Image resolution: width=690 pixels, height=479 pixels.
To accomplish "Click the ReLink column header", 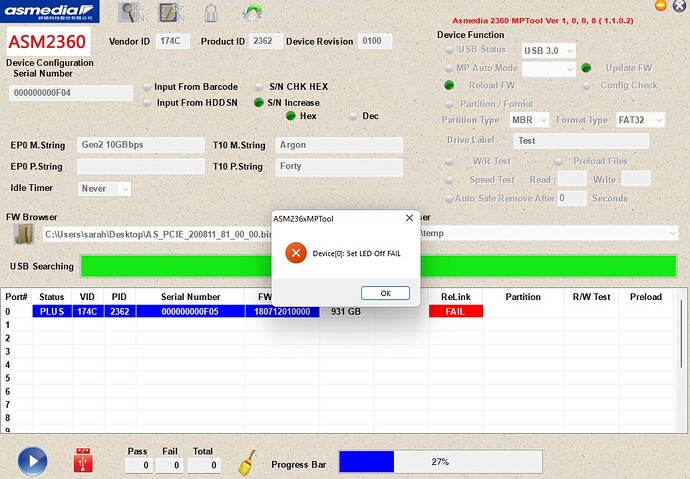I will coord(456,297).
